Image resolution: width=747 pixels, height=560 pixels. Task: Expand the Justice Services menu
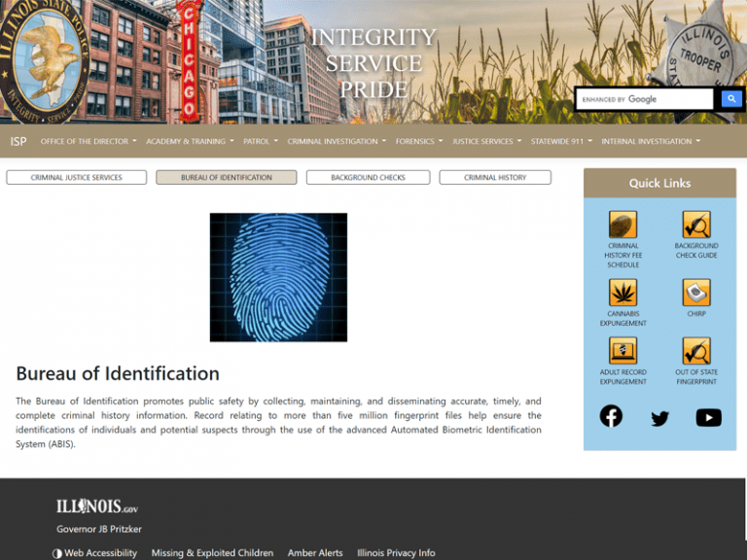coord(486,141)
